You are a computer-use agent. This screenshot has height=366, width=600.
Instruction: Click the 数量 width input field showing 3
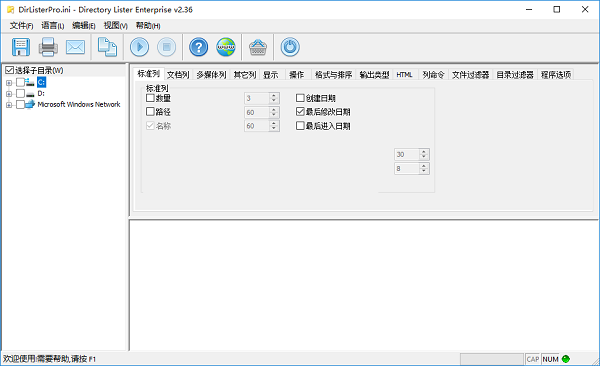pos(257,98)
